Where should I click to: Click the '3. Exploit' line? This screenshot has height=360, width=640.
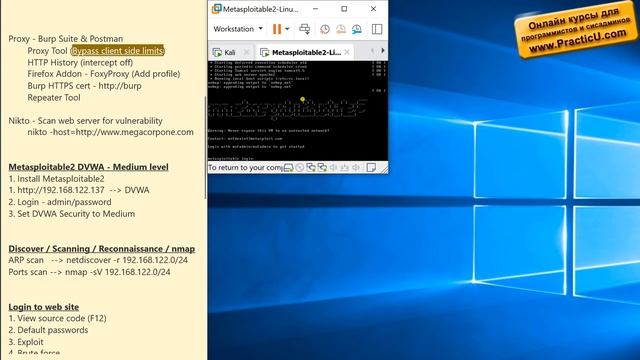point(26,342)
